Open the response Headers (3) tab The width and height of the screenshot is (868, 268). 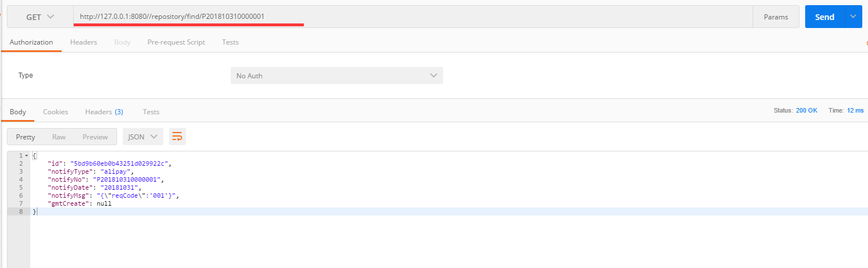(104, 112)
